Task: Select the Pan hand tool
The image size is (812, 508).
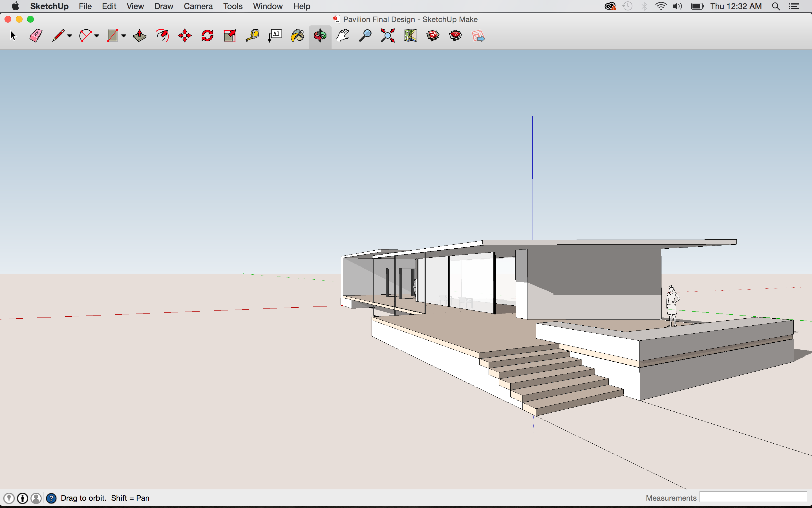Action: 343,35
